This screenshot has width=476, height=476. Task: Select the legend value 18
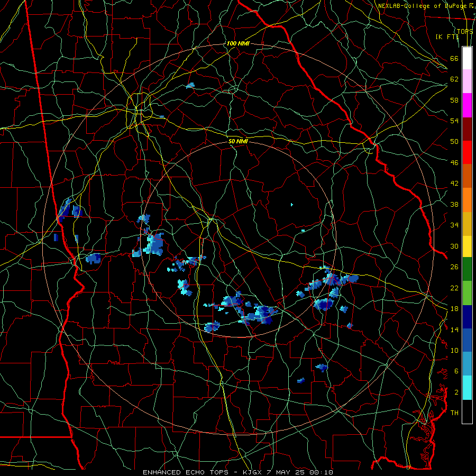pos(454,309)
